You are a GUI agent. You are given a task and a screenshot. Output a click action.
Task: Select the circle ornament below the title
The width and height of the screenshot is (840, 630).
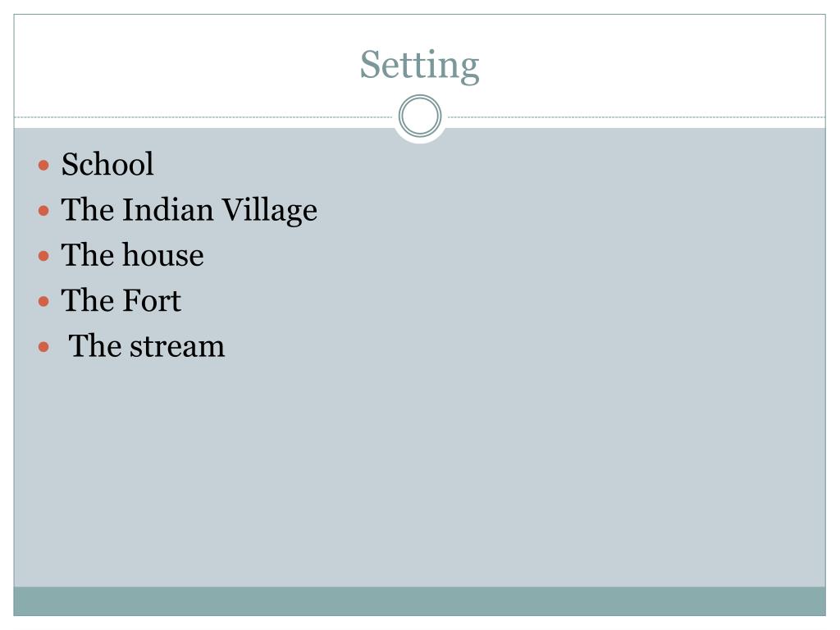[x=420, y=116]
